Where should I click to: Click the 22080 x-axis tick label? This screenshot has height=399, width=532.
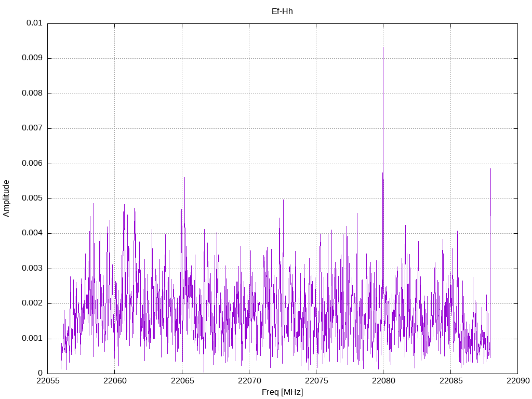(383, 382)
